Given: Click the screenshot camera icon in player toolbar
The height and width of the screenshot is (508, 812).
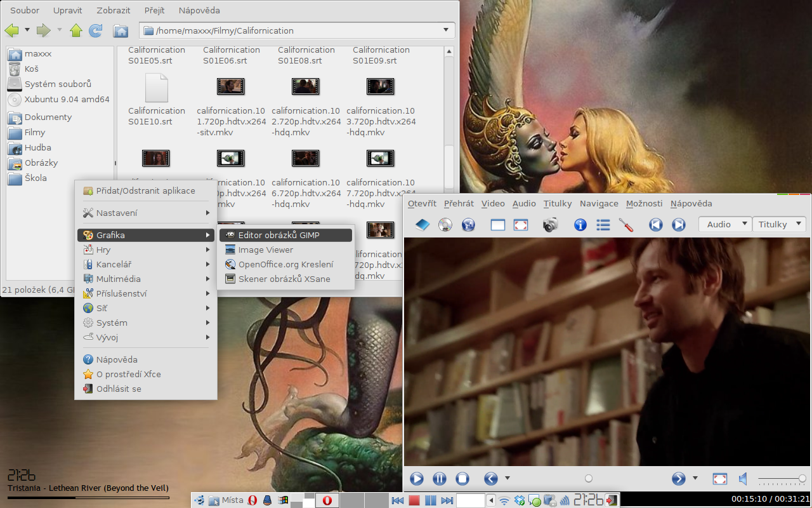Looking at the screenshot, I should pos(550,225).
